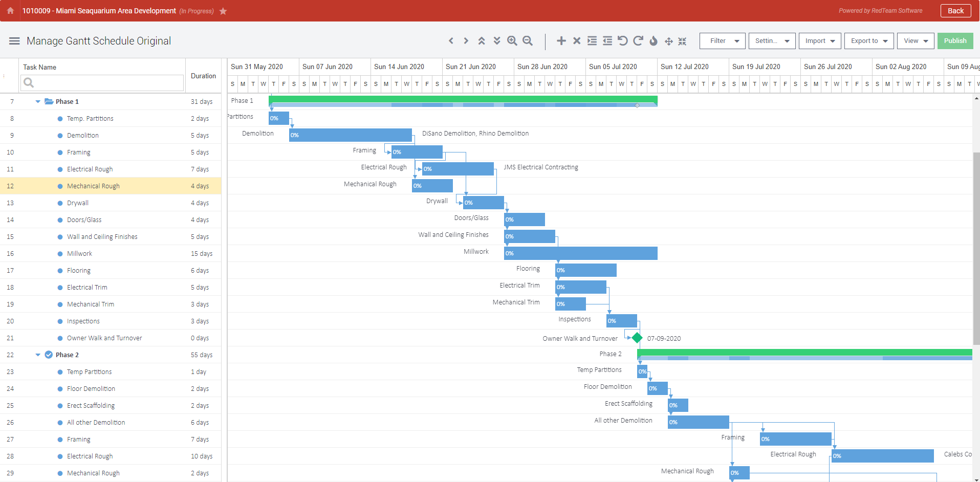Viewport: 980px width, 482px height.
Task: Toggle the flame critical path icon
Action: (654, 41)
